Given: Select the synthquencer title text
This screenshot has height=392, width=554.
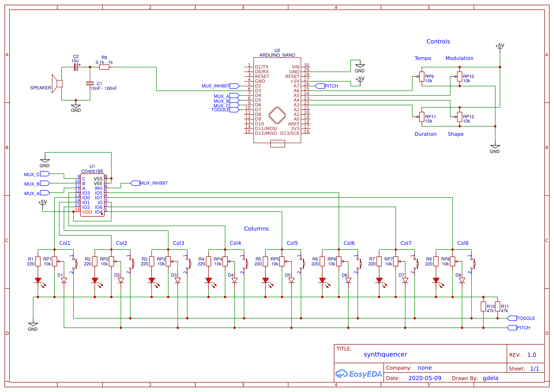Looking at the screenshot, I should point(385,354).
